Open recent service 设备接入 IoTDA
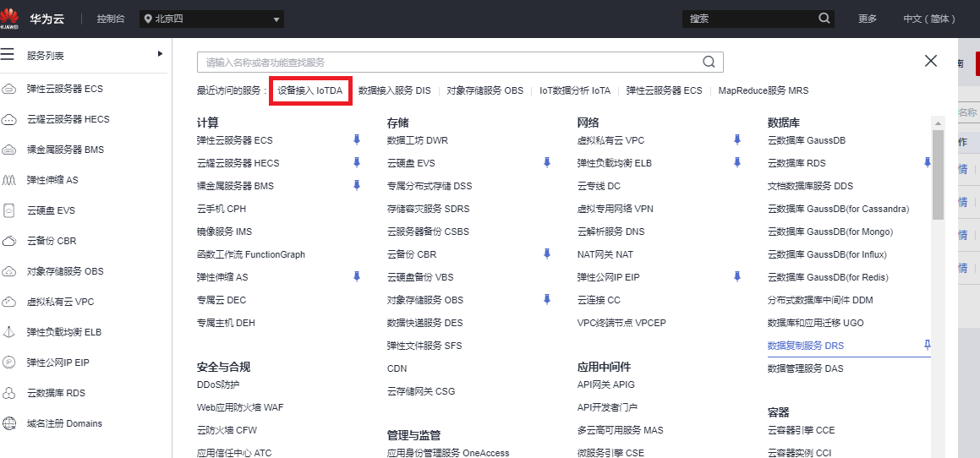980x458 pixels. [x=310, y=90]
